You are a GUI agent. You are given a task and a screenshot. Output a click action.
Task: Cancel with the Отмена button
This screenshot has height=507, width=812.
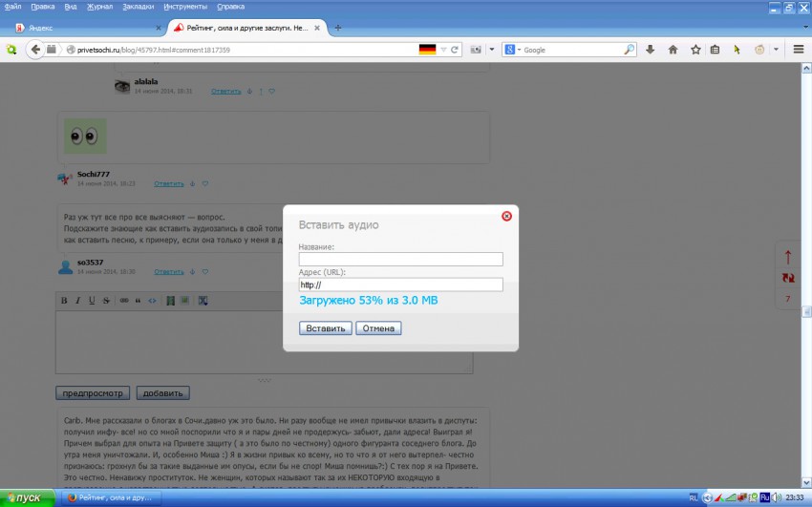click(378, 328)
